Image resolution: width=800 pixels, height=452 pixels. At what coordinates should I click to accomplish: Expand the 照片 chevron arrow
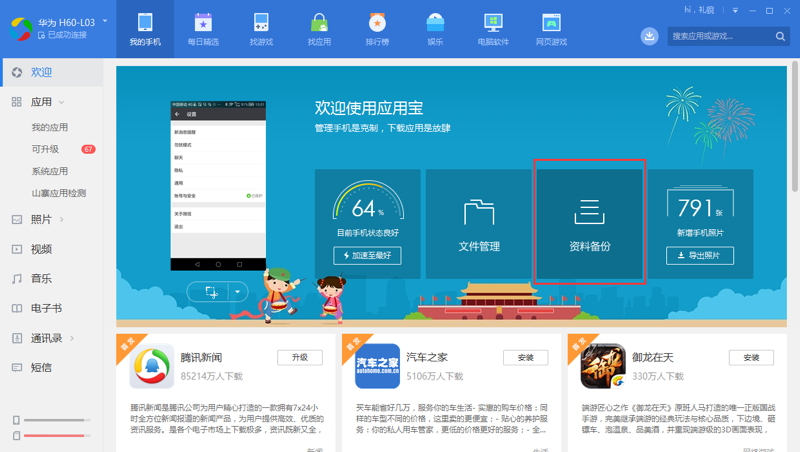[62, 219]
